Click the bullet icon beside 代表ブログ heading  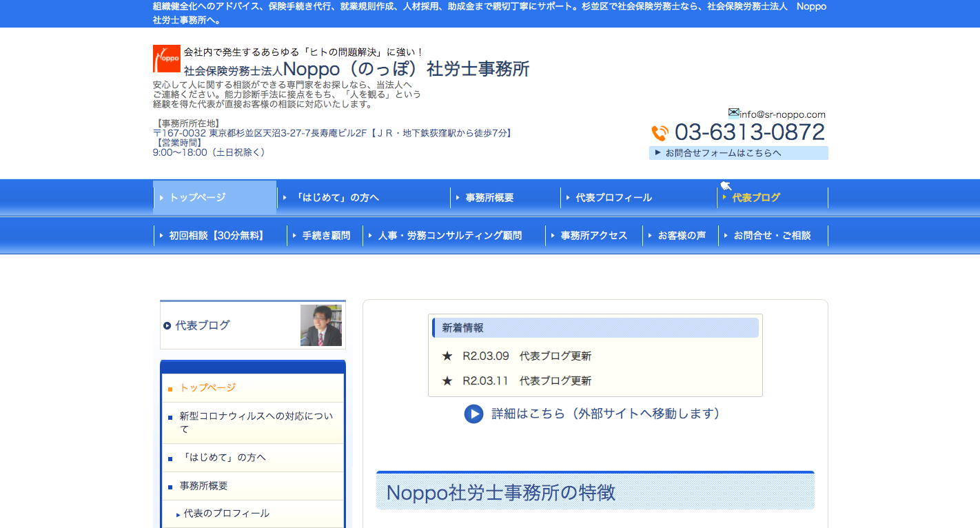point(169,325)
